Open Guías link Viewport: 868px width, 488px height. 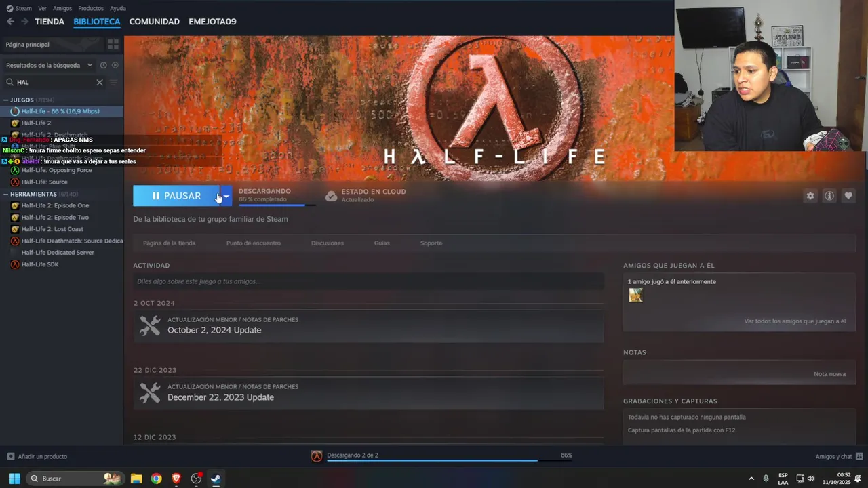click(x=382, y=243)
